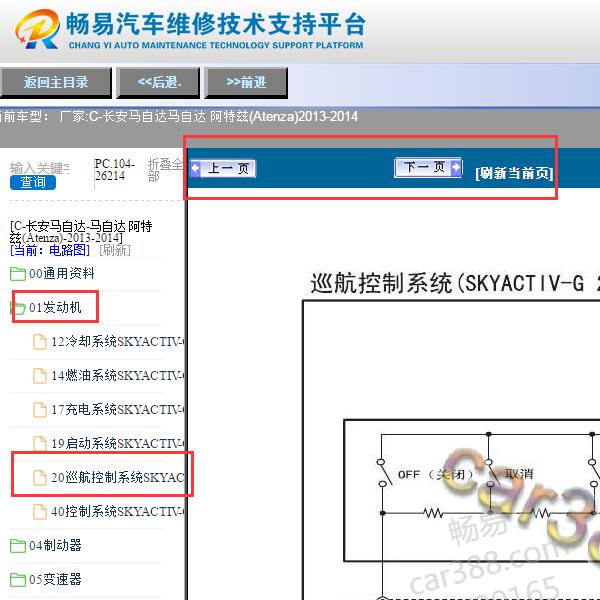This screenshot has height=600, width=600.
Task: Go to previous page with 上一页
Action: 223,169
